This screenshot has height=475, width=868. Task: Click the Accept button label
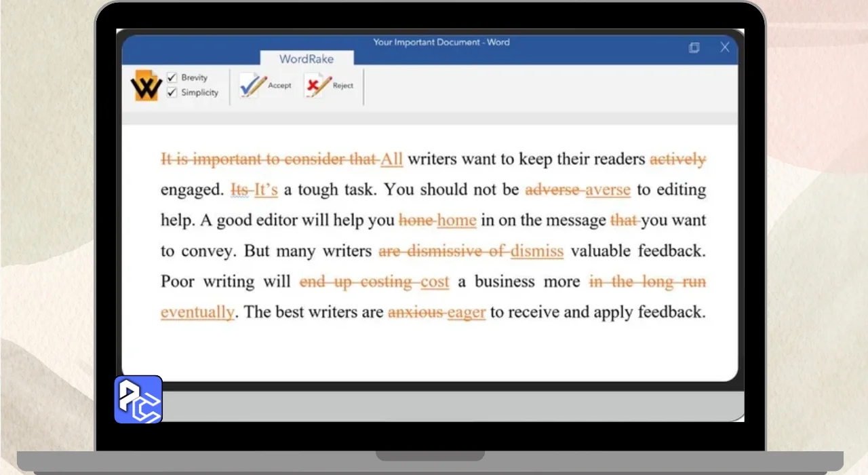(279, 85)
